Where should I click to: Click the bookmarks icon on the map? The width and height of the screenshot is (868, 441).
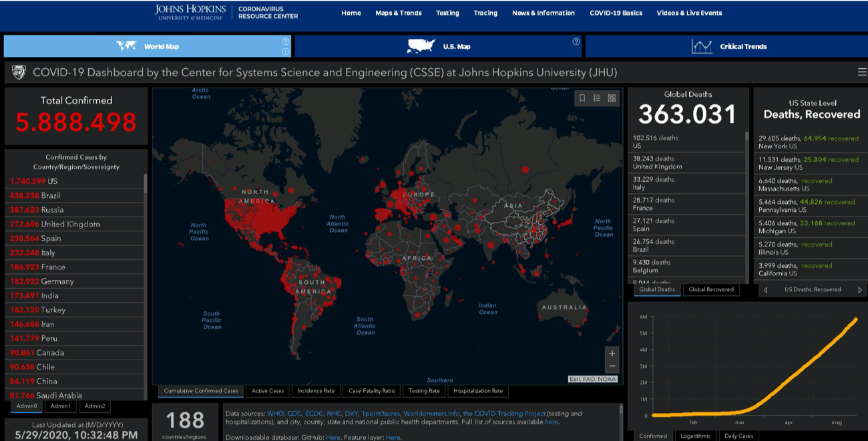click(x=582, y=98)
